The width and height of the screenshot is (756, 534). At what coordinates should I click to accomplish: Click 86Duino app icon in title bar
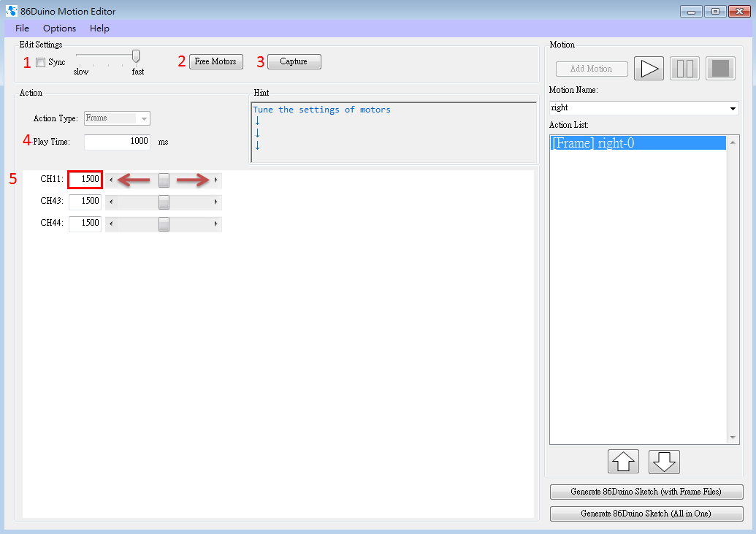pyautogui.click(x=12, y=11)
